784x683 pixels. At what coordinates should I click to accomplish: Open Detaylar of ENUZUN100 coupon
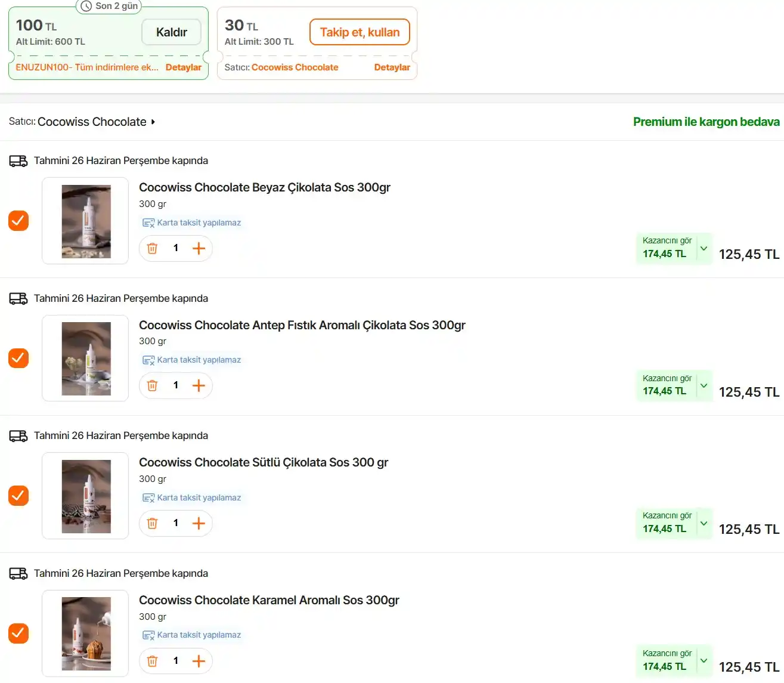pyautogui.click(x=184, y=67)
